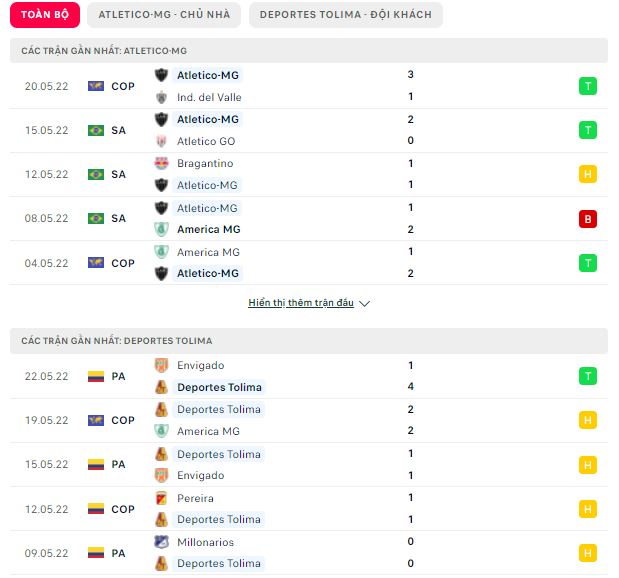
Task: Click America MG crest in 08.05.22 match
Action: (x=161, y=229)
